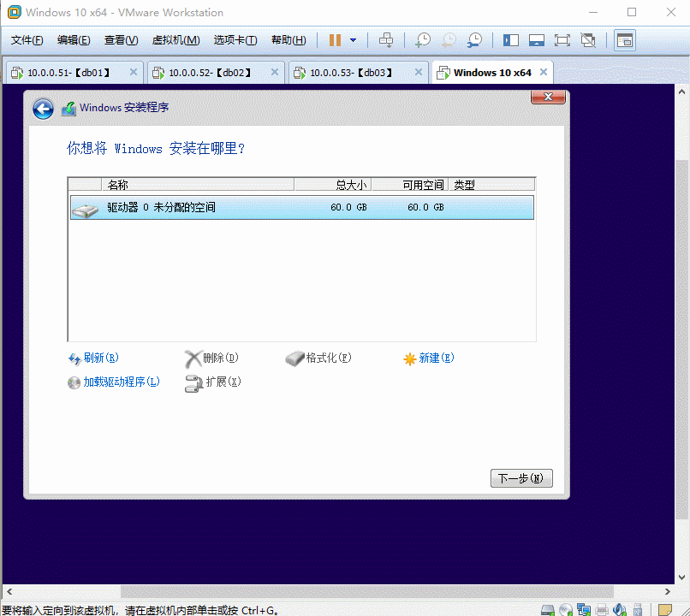
Task: Toggle the library sidebar view
Action: click(511, 40)
